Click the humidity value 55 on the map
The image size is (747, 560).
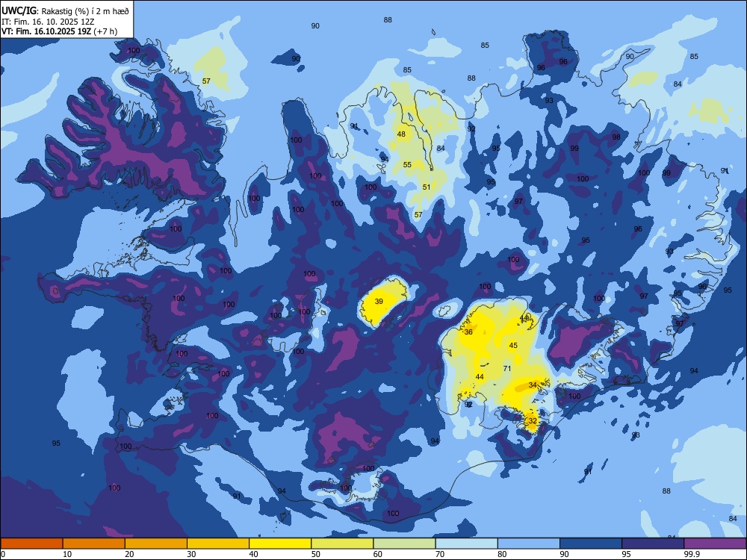(x=407, y=165)
